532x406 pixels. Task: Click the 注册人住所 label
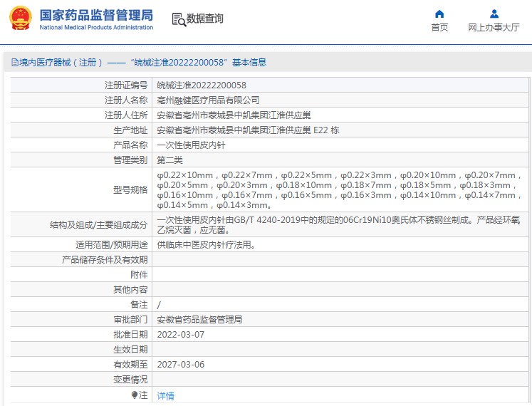126,115
